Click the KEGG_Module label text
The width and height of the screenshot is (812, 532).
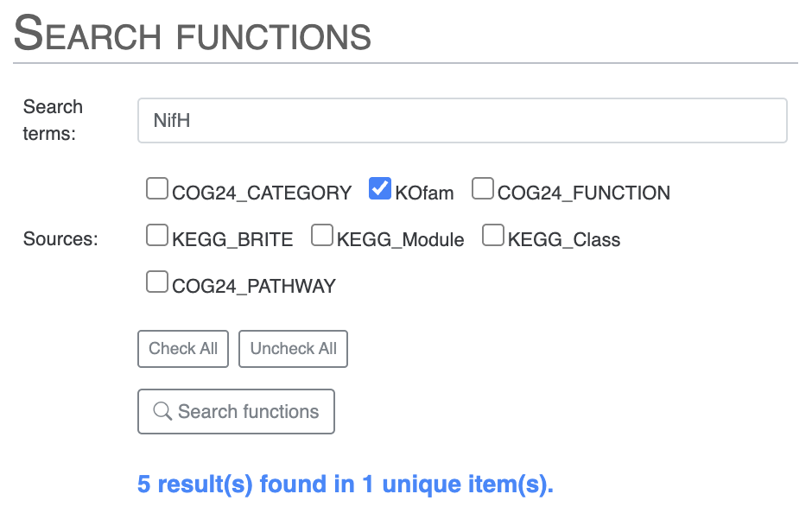coord(401,240)
